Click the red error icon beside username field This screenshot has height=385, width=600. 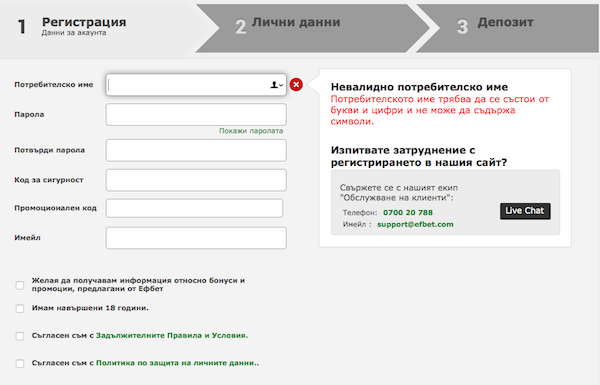pyautogui.click(x=296, y=85)
